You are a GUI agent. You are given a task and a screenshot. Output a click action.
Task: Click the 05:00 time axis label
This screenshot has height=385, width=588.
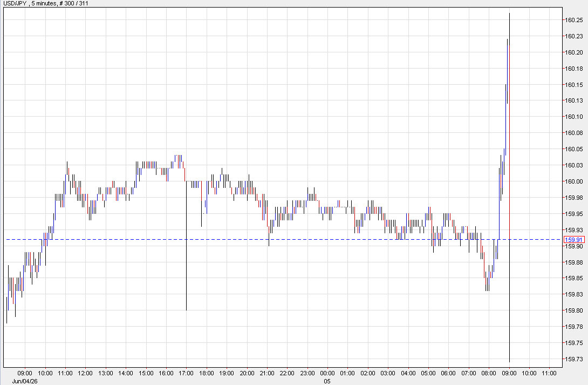[x=428, y=373]
